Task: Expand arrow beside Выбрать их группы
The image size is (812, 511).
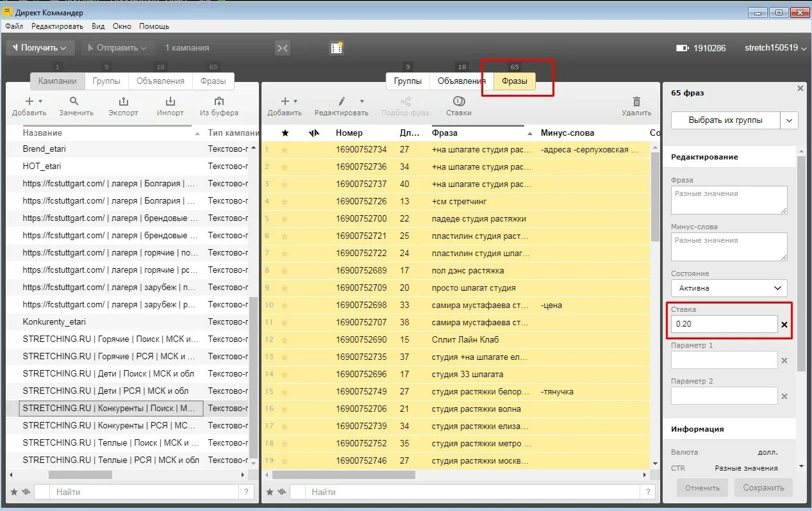Action: [790, 120]
